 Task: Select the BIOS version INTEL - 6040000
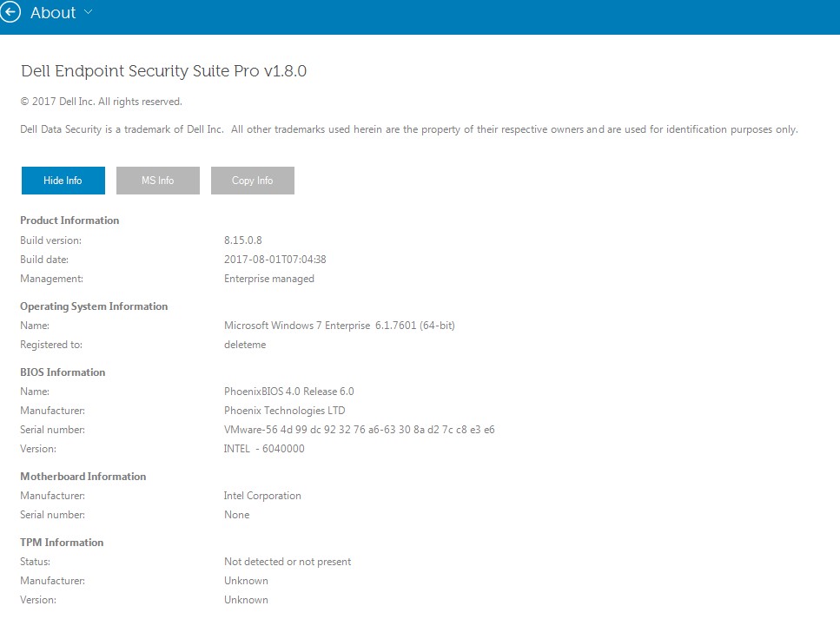click(264, 449)
